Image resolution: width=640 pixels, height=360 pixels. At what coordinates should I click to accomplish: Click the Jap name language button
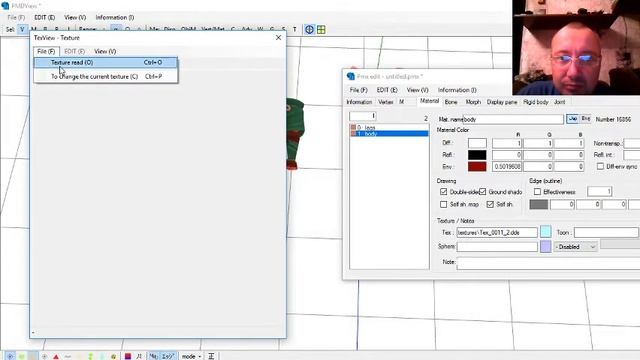(573, 119)
